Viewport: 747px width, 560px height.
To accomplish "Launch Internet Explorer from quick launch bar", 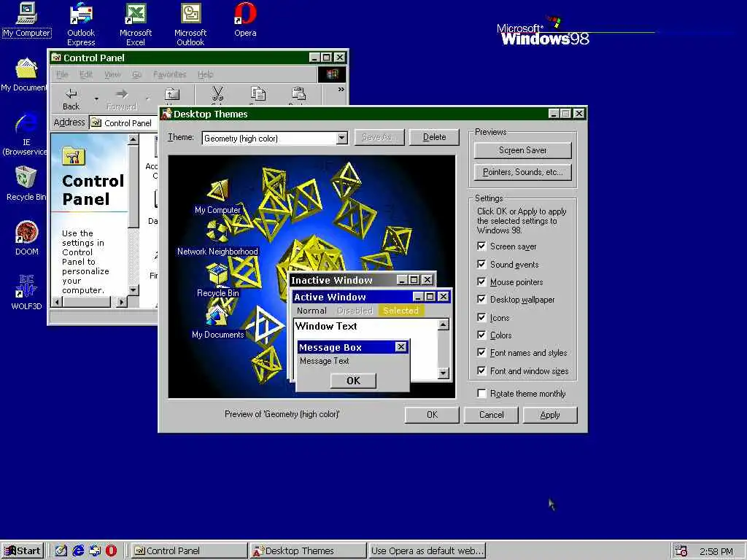I will (x=77, y=551).
